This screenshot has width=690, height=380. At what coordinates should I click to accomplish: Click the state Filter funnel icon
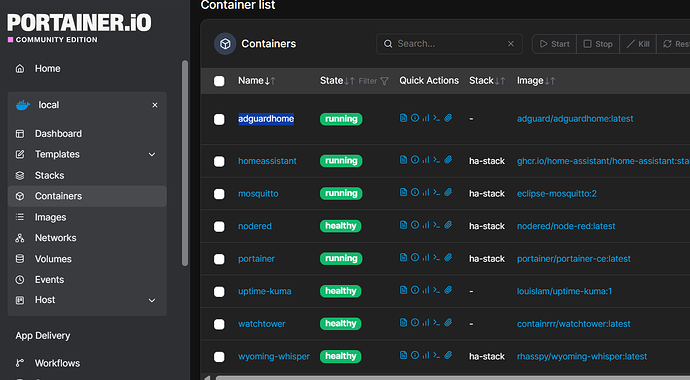coord(384,81)
